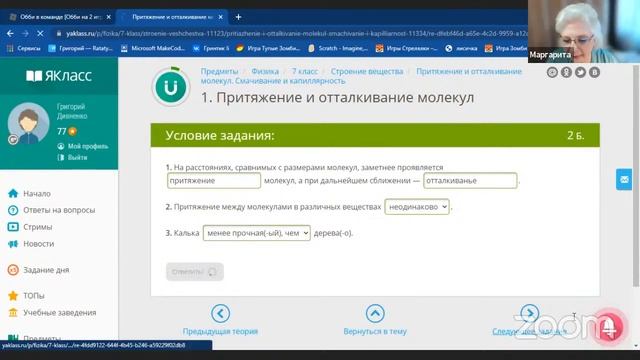Open Игра Тупые Зомби bookmark
The width and height of the screenshot is (640, 360).
(268, 49)
